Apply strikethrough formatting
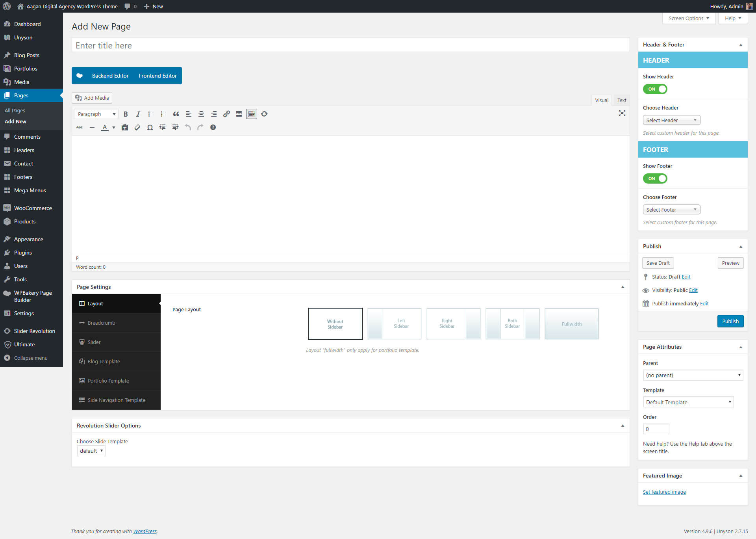This screenshot has height=539, width=756. tap(80, 127)
